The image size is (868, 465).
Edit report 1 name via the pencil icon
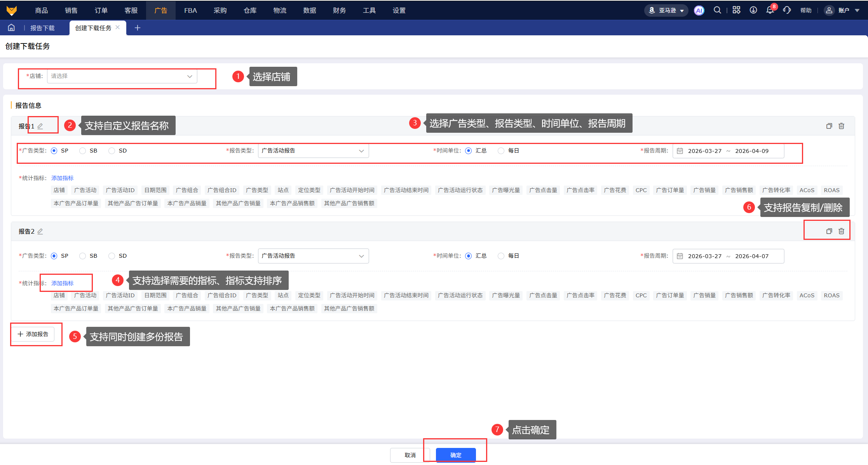coord(40,126)
